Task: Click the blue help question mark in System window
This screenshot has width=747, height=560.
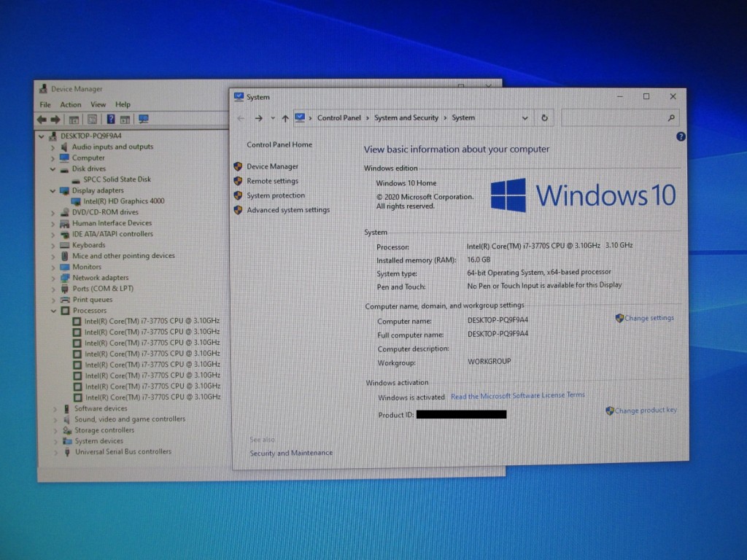Action: (681, 136)
